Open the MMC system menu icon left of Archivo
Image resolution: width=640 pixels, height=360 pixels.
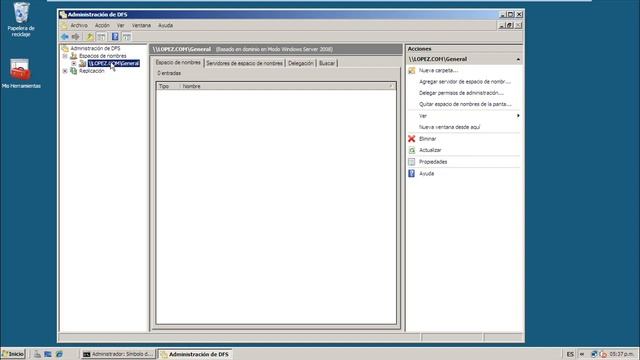(64, 25)
